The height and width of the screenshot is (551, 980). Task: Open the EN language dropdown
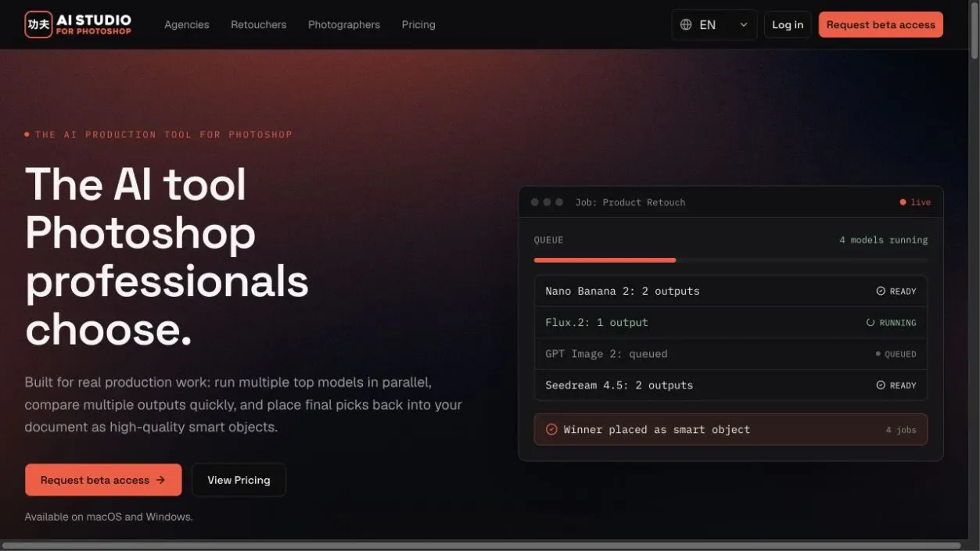(x=714, y=25)
